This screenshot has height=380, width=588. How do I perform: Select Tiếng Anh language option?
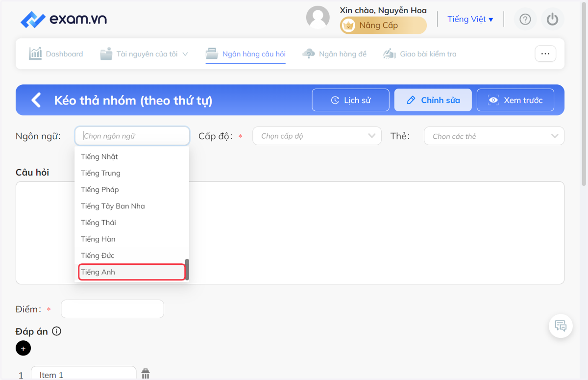[132, 272]
